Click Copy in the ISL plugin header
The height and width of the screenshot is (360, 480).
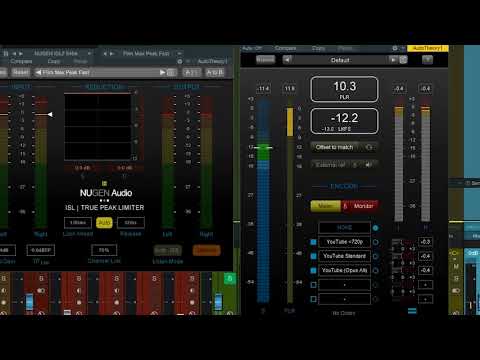coord(53,61)
